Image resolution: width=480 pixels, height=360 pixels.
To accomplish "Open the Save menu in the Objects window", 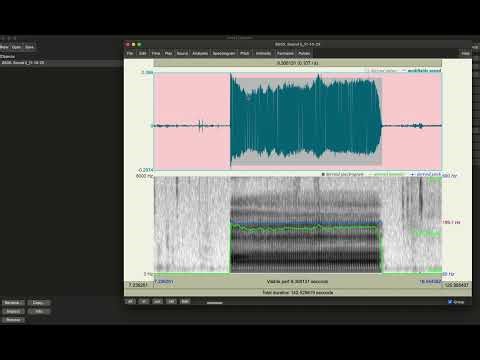I will (x=29, y=47).
